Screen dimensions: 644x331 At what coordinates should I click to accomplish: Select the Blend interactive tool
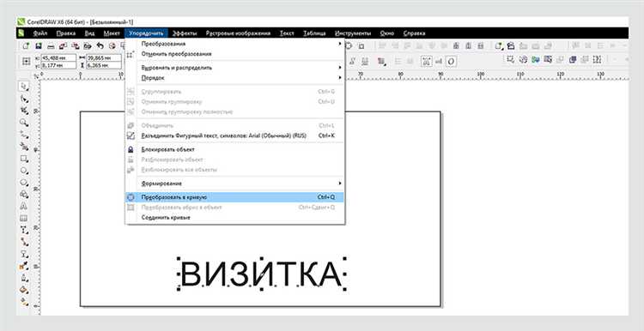click(x=24, y=254)
